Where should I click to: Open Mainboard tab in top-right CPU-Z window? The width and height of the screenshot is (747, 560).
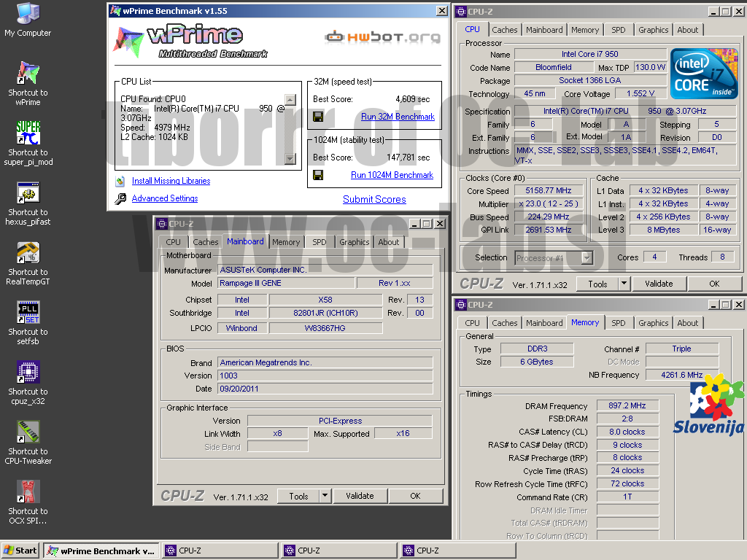pyautogui.click(x=544, y=30)
